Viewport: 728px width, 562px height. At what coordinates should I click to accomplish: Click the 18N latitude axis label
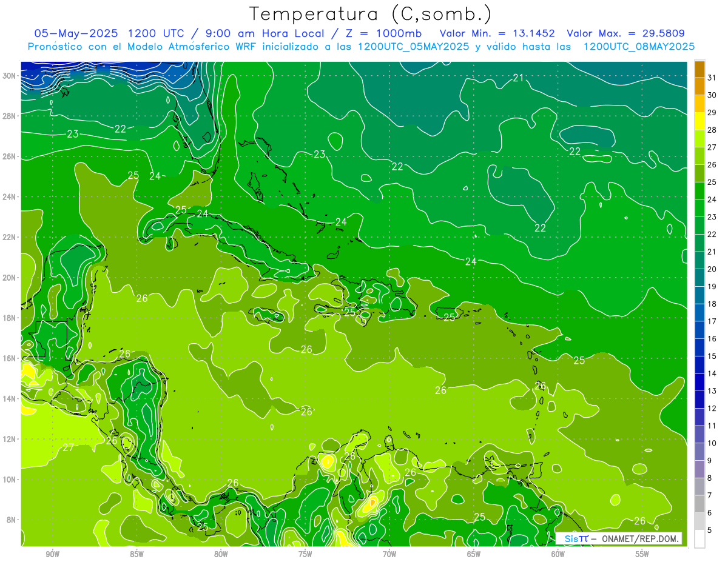tap(9, 318)
